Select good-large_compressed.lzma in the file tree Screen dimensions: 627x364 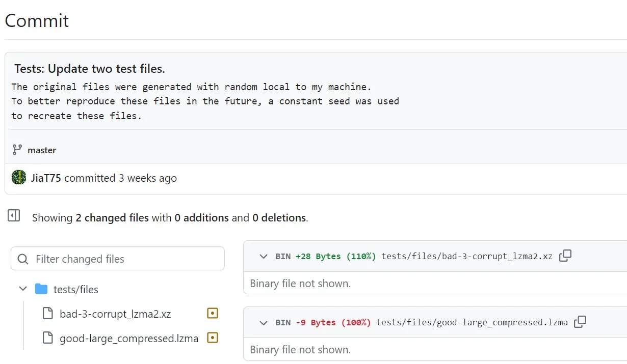128,338
